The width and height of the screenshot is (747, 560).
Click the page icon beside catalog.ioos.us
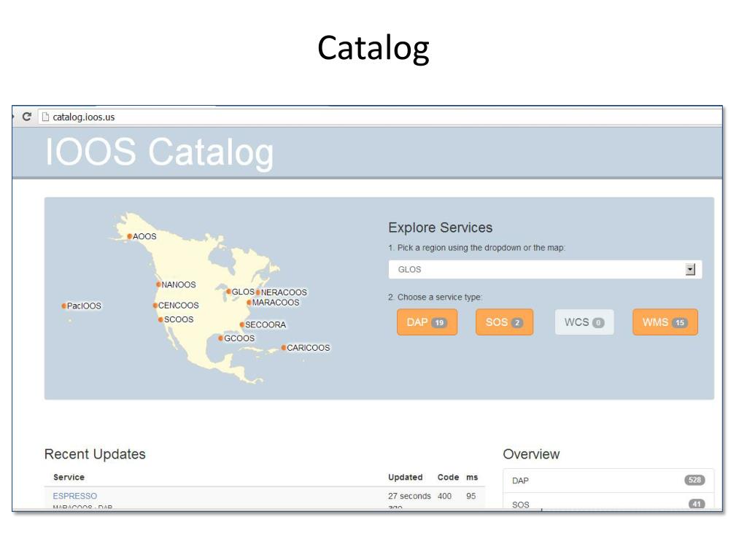(x=46, y=117)
